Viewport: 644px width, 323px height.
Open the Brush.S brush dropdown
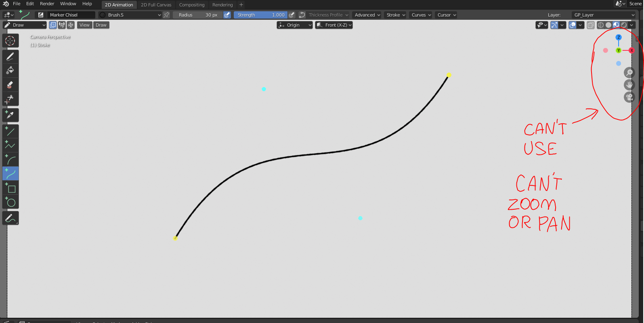coord(130,15)
